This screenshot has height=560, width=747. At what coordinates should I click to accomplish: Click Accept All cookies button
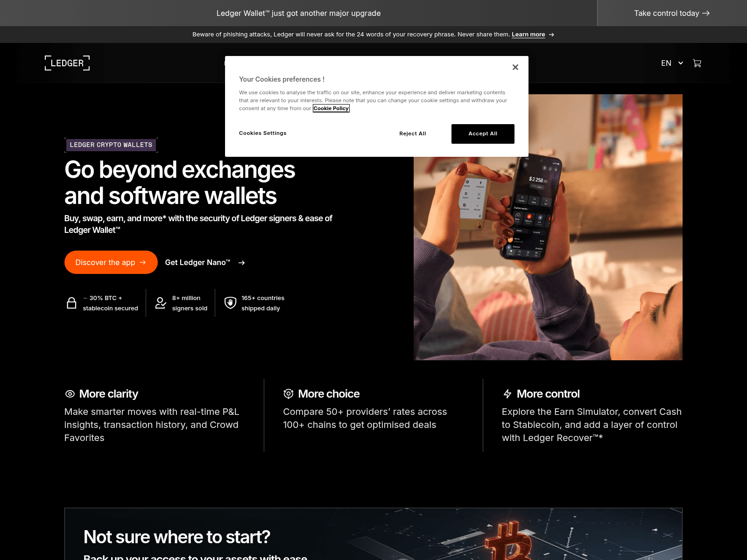(x=483, y=134)
